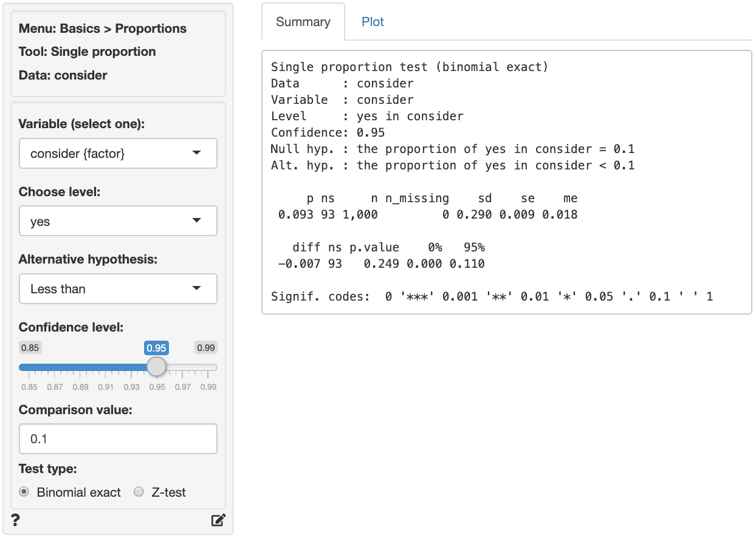
Task: Click the Confidence level slider handle
Action: coord(156,367)
